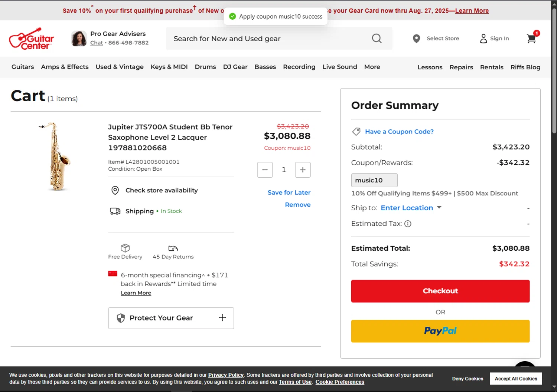
Task: Open the Amps & Effects menu
Action: click(65, 67)
